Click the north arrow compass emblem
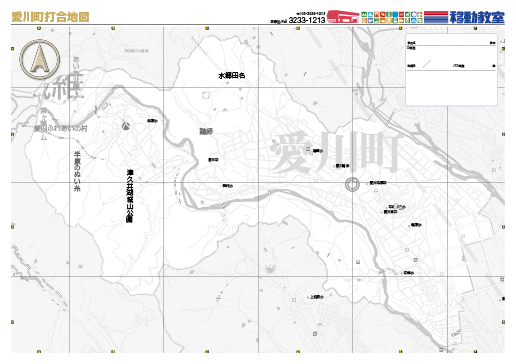Screen dimensions: 516x364 40,59
